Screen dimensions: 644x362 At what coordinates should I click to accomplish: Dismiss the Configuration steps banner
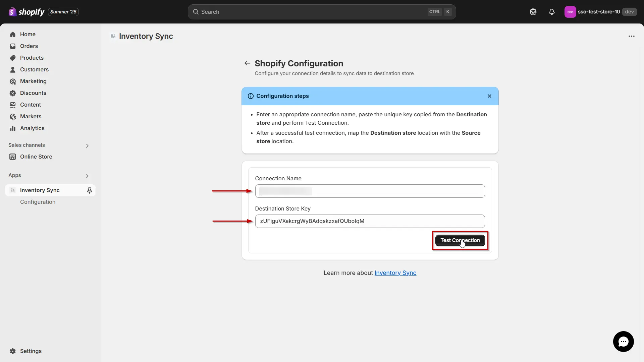pos(489,96)
